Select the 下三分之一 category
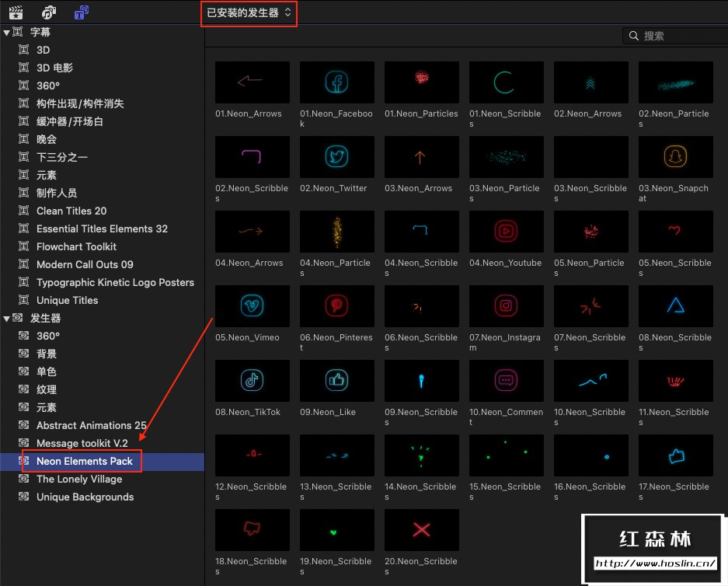Screen dimensions: 728x586 [102, 158]
